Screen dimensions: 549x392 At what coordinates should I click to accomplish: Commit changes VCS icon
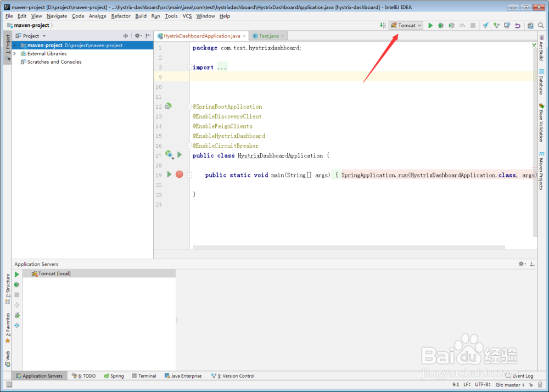496,25
